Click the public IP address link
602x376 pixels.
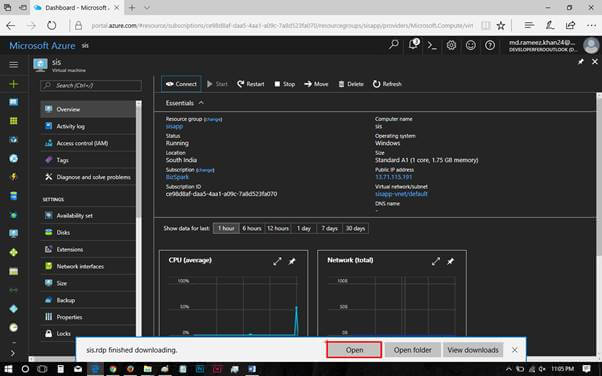point(394,177)
